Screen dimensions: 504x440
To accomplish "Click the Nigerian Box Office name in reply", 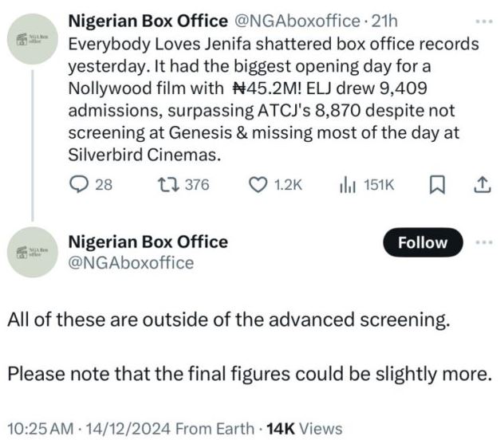I will [x=148, y=242].
